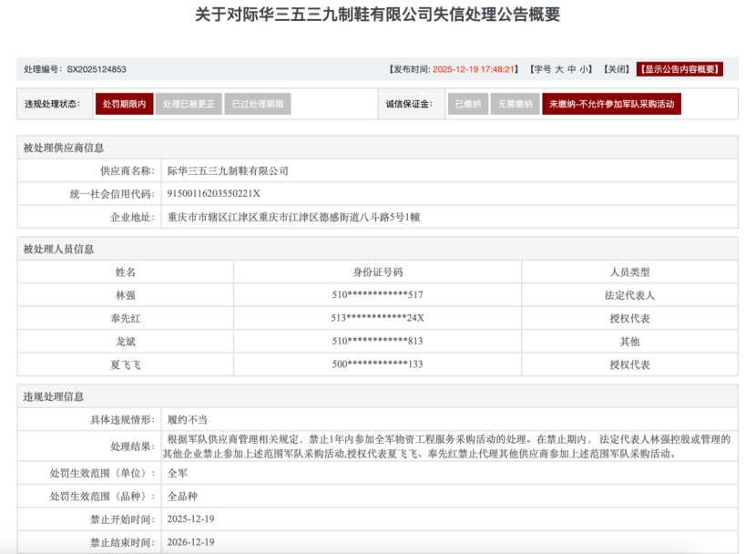Click the 姓名 column header
Viewport: 756px width, 554px height.
(x=126, y=272)
